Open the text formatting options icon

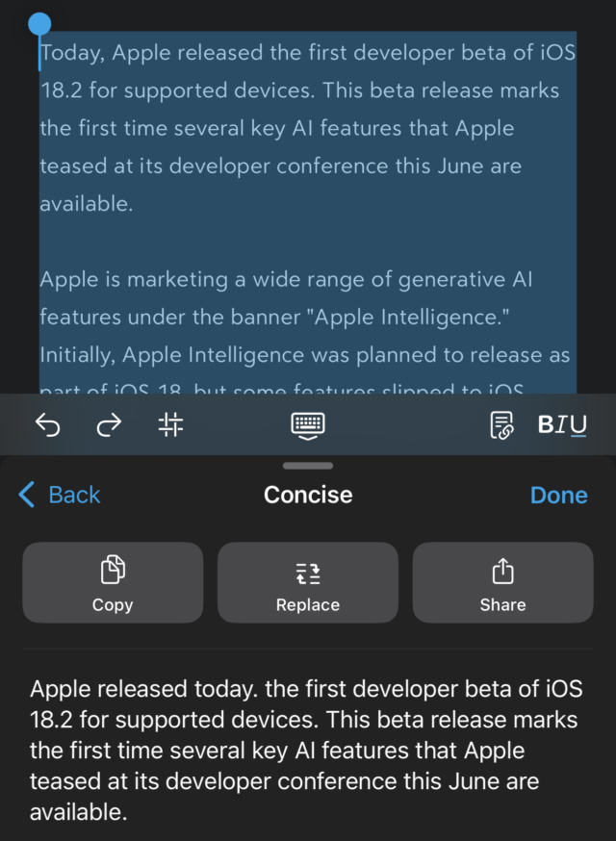point(170,425)
